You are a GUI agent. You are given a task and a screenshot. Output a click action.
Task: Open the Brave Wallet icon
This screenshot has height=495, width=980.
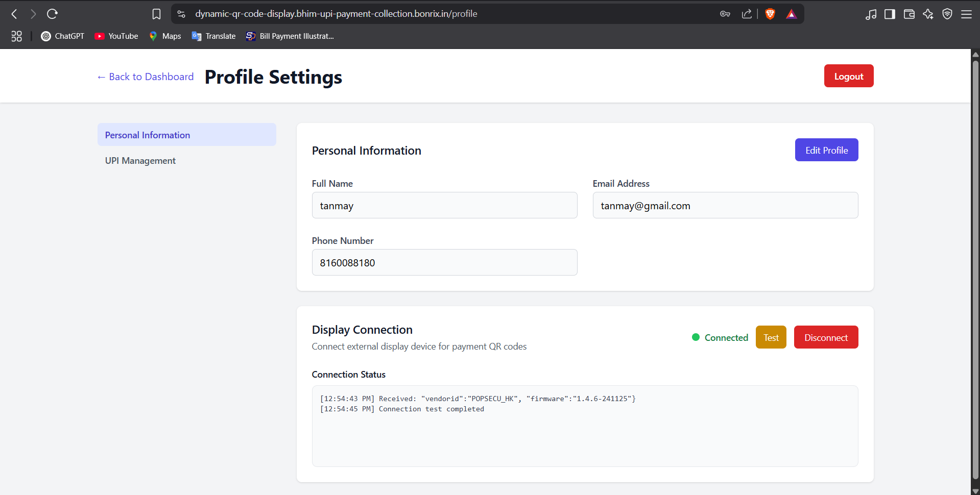909,14
